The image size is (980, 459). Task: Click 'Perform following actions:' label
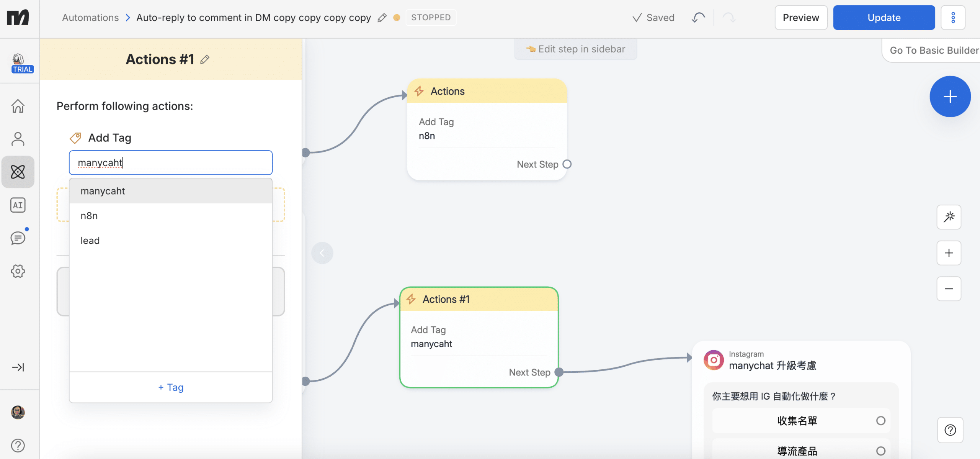pos(125,106)
